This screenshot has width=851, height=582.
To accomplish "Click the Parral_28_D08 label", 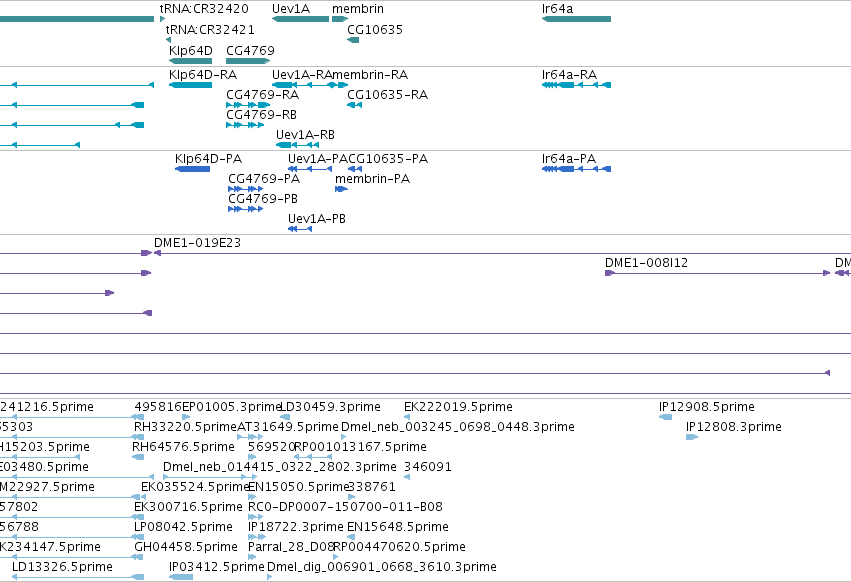I will [290, 547].
